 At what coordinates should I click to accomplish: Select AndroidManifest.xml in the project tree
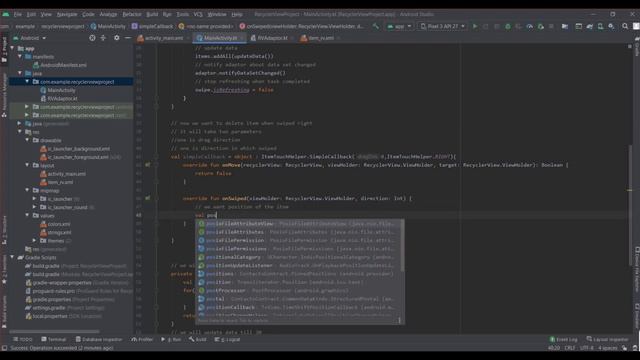click(x=59, y=65)
